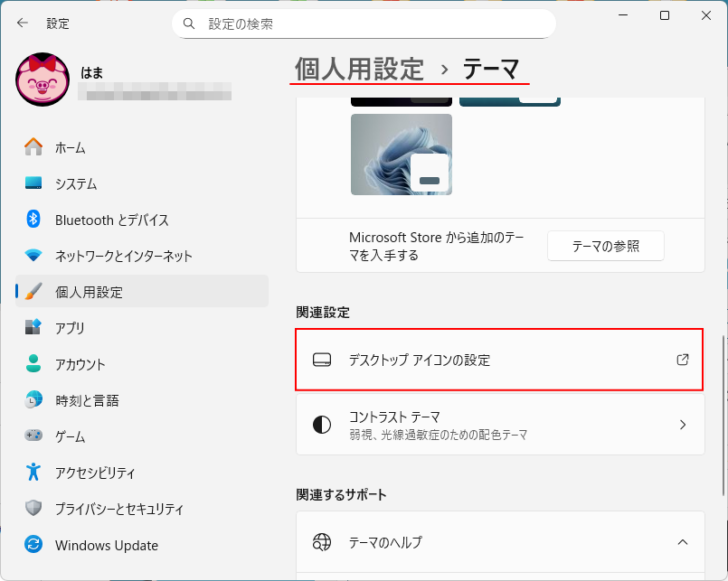Click the Bluetooth icon in the sidebar
728x581 pixels.
[33, 219]
